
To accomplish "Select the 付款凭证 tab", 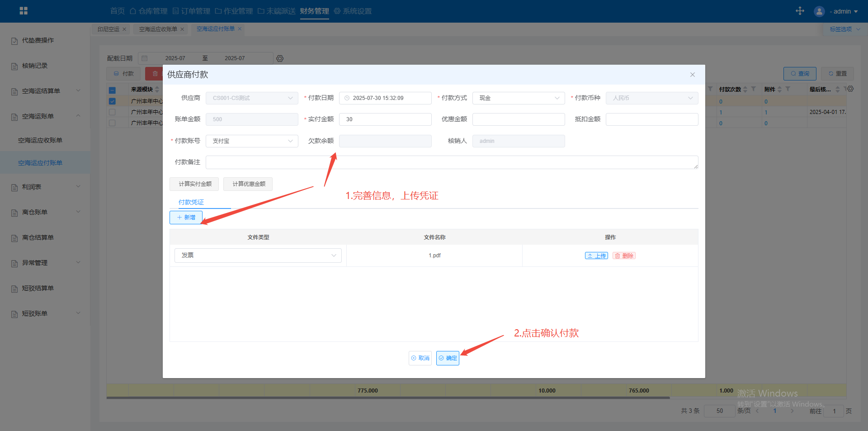I will point(191,202).
